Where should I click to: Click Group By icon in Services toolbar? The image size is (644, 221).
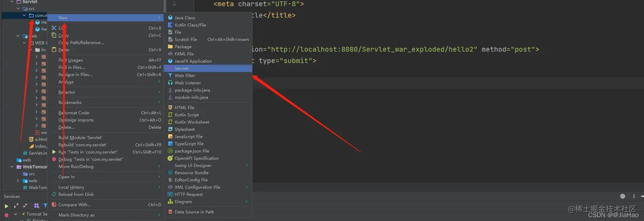point(37,206)
